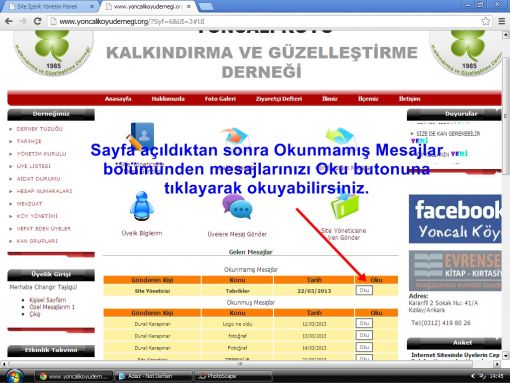The image size is (510, 383).
Task: Click the Site Yöneticisine Veri Gönder folder icon
Action: [x=345, y=205]
